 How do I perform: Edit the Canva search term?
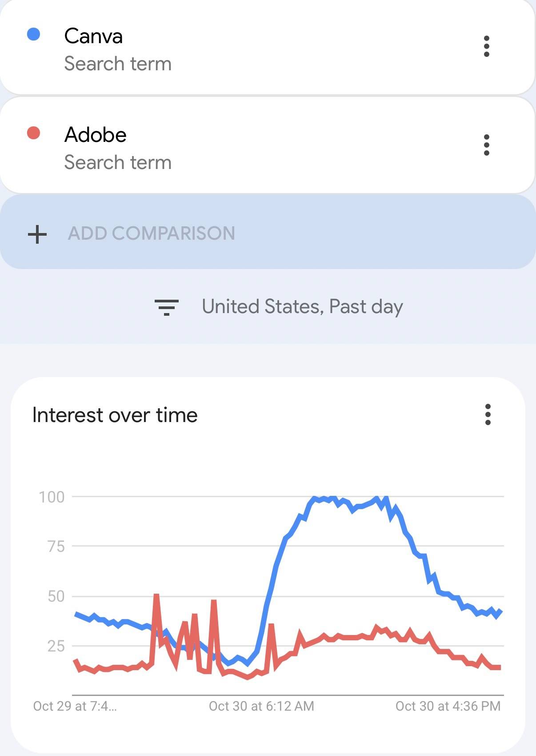coord(93,36)
